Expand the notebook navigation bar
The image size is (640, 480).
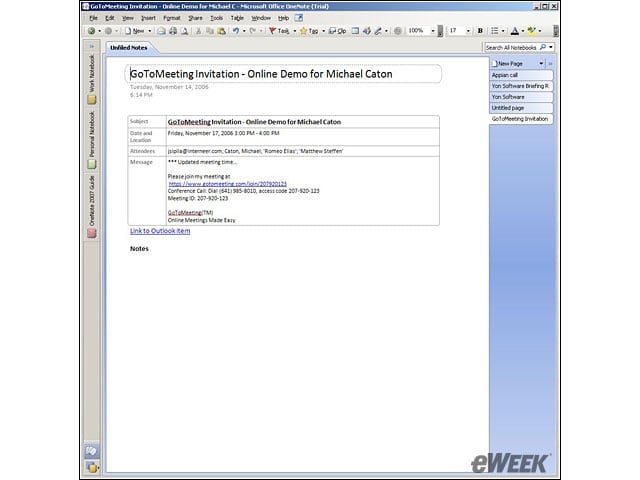coord(92,47)
